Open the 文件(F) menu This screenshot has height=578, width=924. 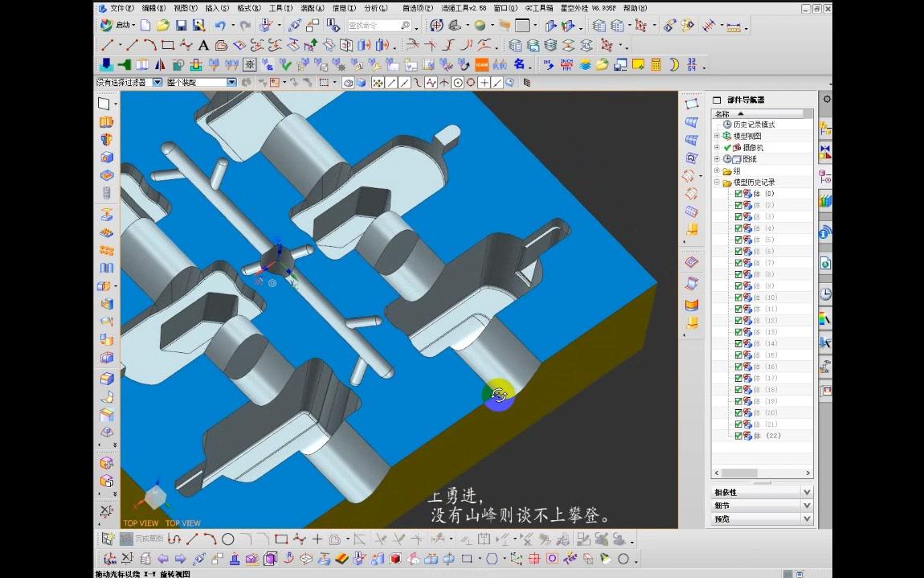tap(123, 8)
